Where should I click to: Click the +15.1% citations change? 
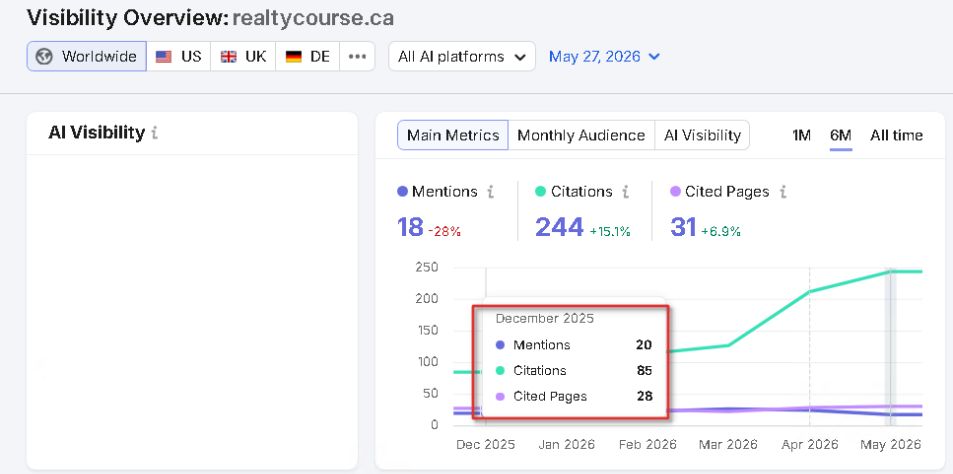pyautogui.click(x=610, y=231)
